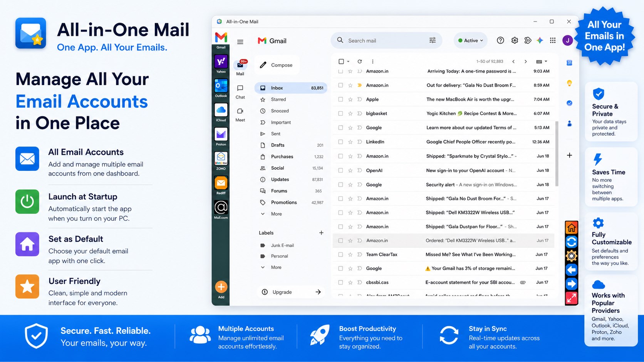Viewport: 644px width, 362px height.
Task: Select the Team ClearTax email checkbox
Action: coord(340,255)
